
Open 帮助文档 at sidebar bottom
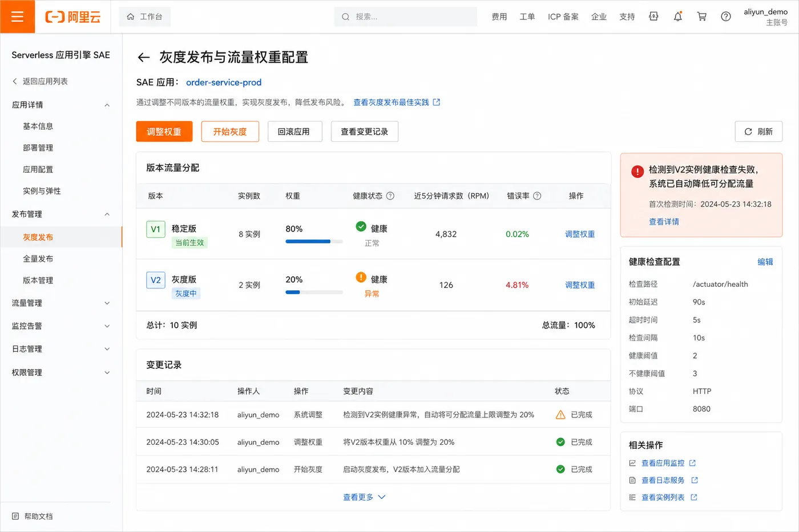pos(33,516)
